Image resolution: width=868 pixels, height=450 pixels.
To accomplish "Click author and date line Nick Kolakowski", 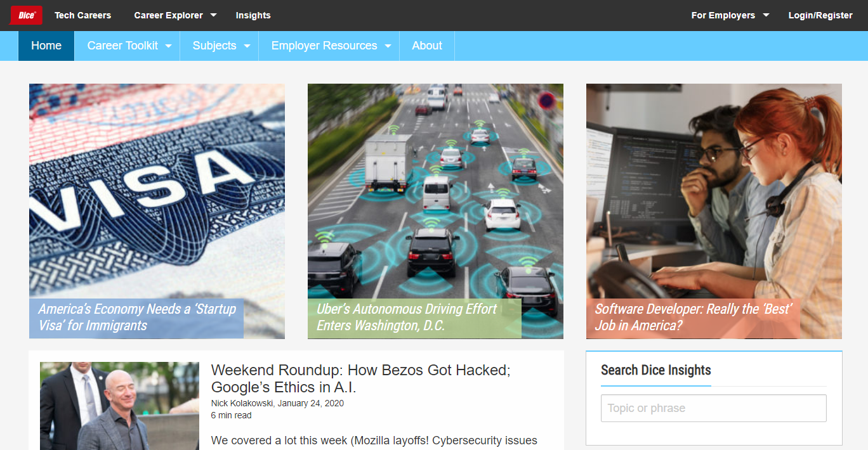I will (x=277, y=403).
